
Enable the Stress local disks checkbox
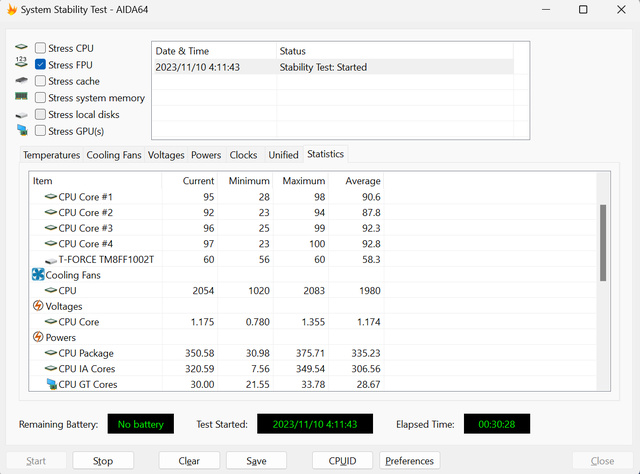[40, 114]
